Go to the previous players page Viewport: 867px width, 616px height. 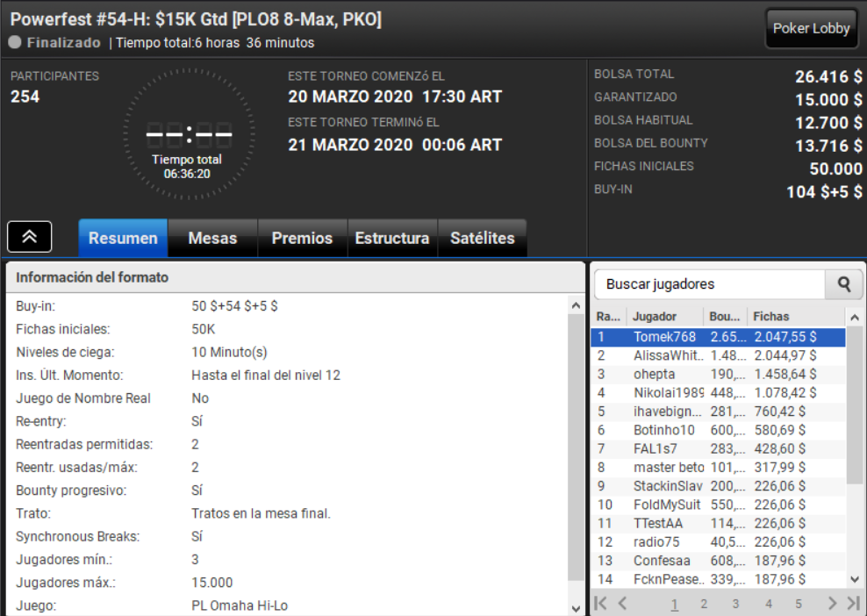click(x=622, y=604)
